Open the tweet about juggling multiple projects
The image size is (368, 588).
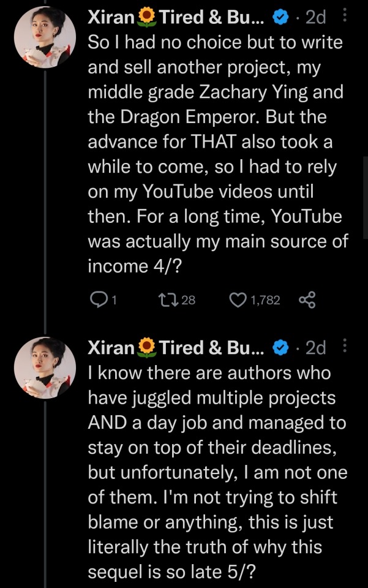(x=214, y=472)
